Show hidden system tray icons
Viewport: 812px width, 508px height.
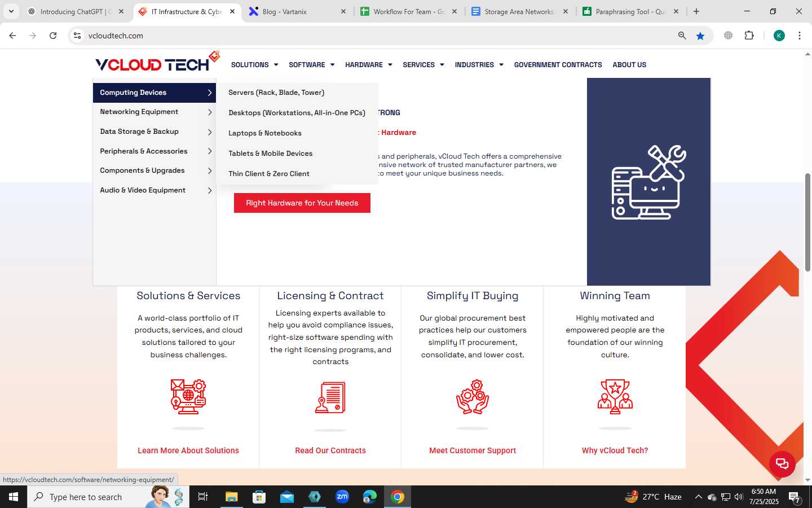tap(698, 497)
